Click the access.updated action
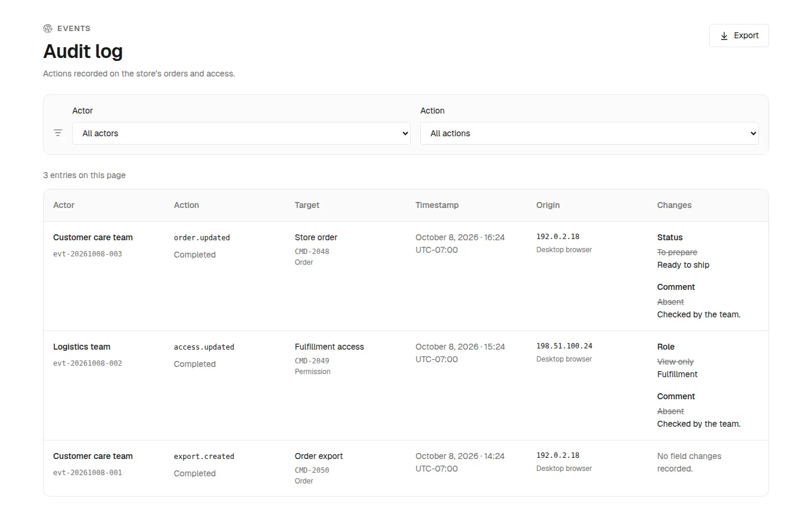812x508 pixels. tap(204, 347)
